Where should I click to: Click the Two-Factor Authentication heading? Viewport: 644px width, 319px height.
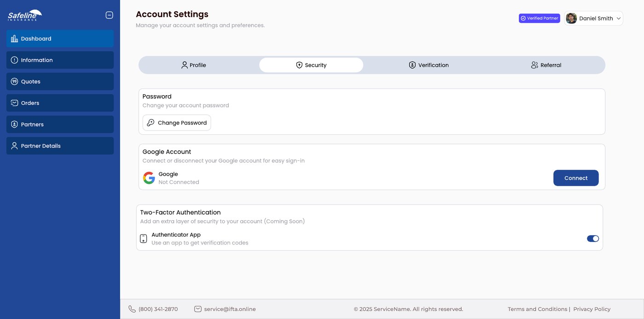[180, 212]
